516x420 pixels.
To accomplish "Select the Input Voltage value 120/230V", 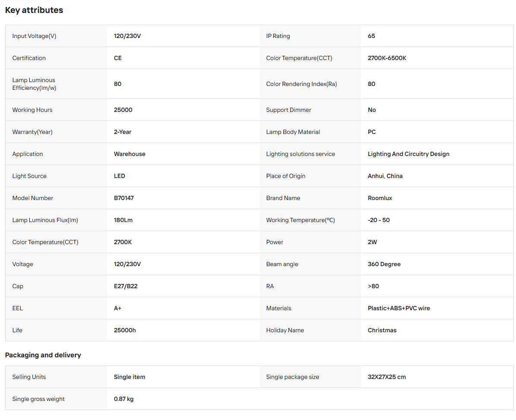I will (127, 36).
